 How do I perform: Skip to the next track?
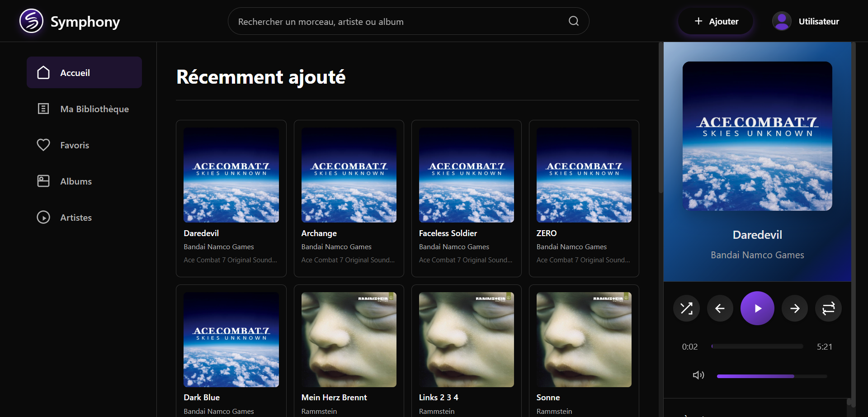point(795,308)
